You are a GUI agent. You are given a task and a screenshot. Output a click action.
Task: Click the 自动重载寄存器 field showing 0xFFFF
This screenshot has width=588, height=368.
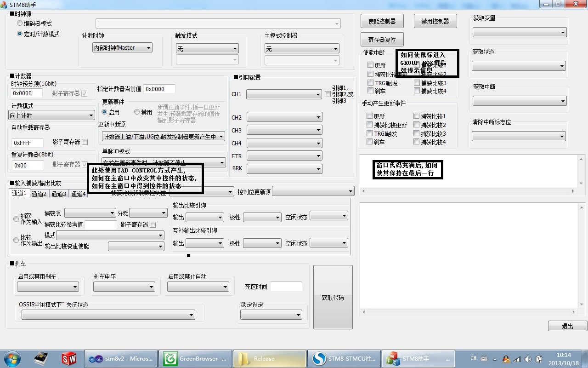tap(28, 143)
